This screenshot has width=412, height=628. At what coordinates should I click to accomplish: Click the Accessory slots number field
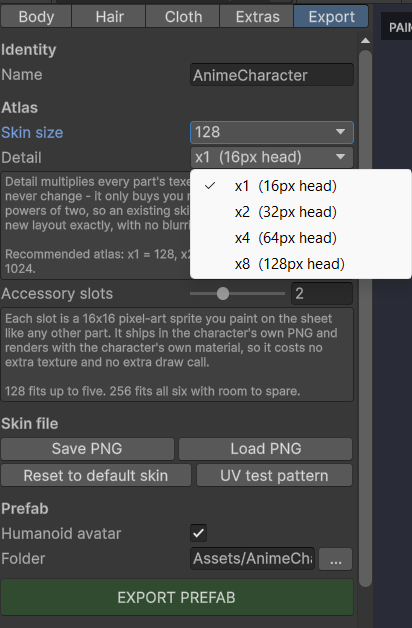[322, 294]
